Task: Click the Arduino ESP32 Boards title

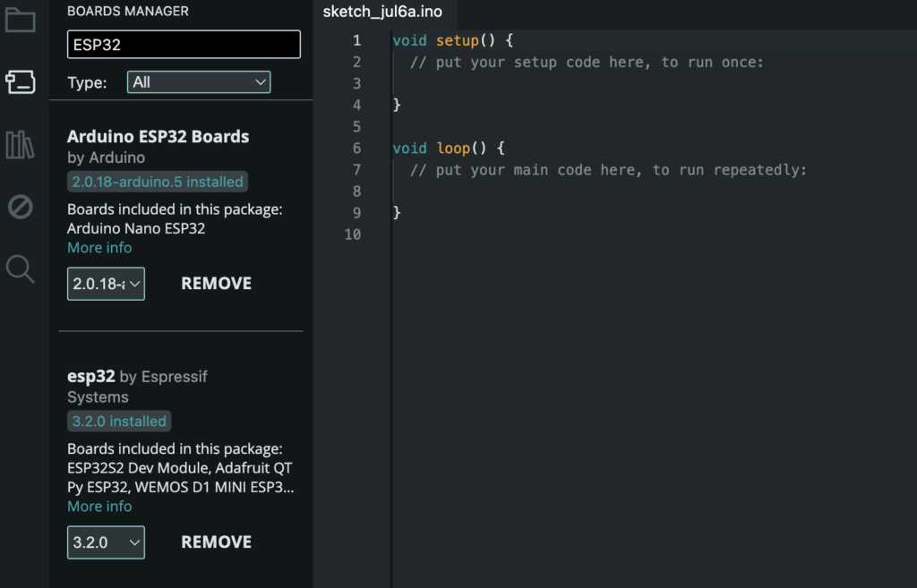Action: point(158,136)
